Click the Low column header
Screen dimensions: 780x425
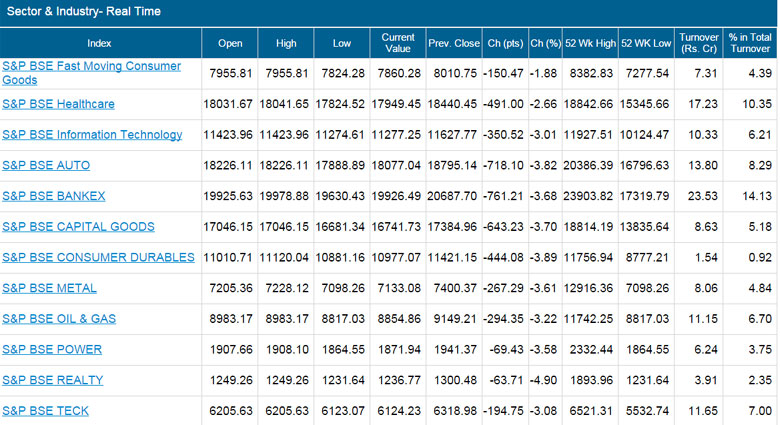(x=342, y=43)
